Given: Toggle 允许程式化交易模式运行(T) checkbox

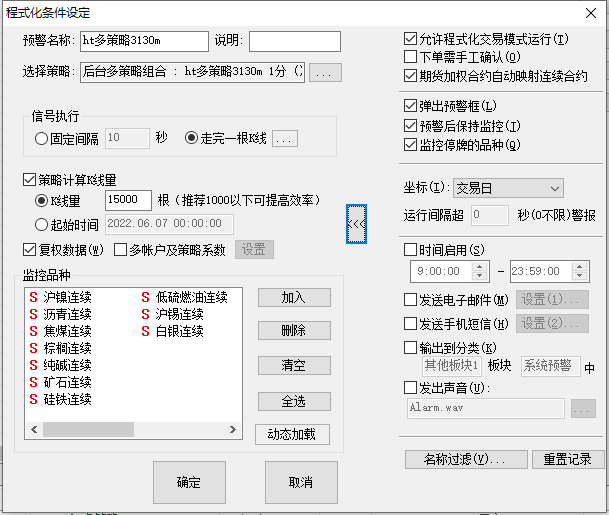Looking at the screenshot, I should [411, 39].
